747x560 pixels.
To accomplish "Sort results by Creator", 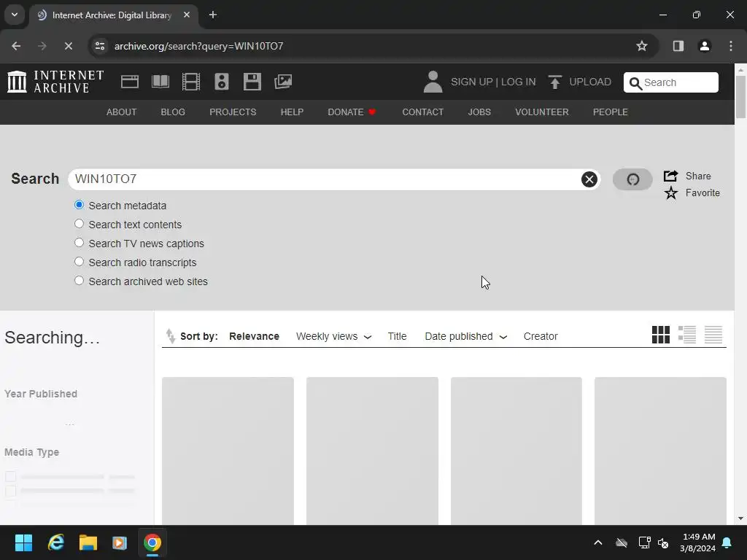I will point(541,336).
